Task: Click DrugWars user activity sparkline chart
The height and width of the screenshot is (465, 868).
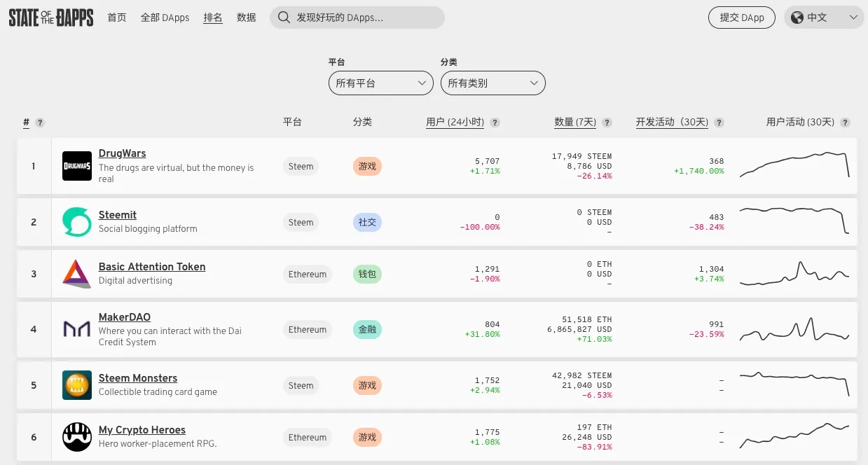Action: point(794,165)
